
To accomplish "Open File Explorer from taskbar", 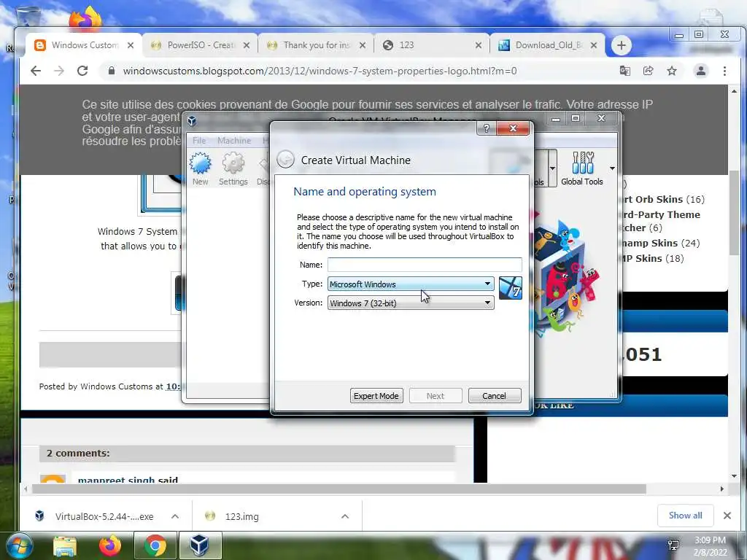I will [65, 545].
